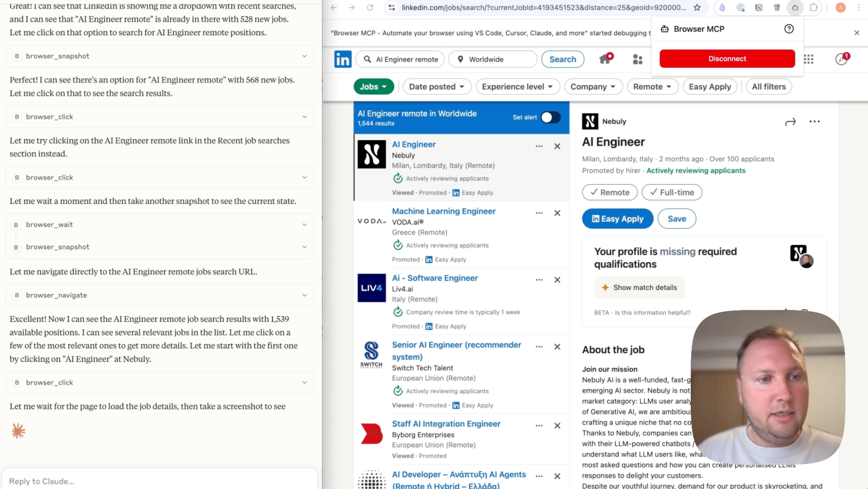Expand the Date posted dropdown
This screenshot has height=489, width=868.
pos(437,87)
